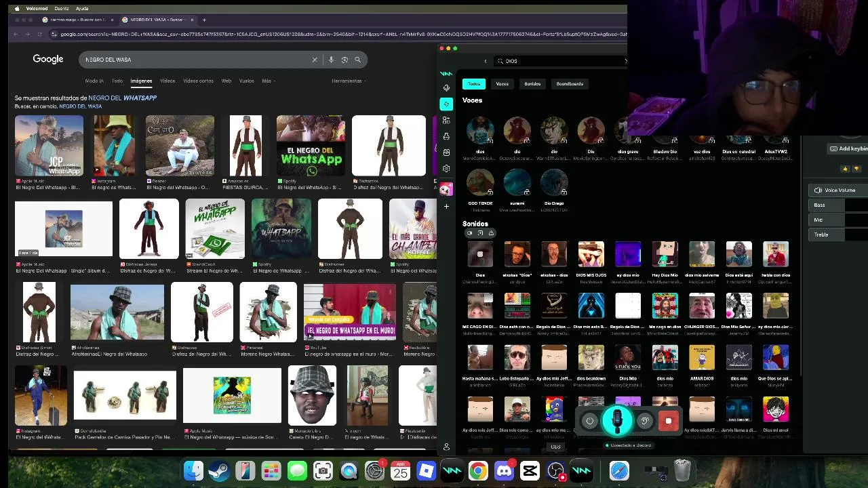Click the NEGRO DEL WHATSAPP correction link
The image size is (868, 488).
(122, 98)
